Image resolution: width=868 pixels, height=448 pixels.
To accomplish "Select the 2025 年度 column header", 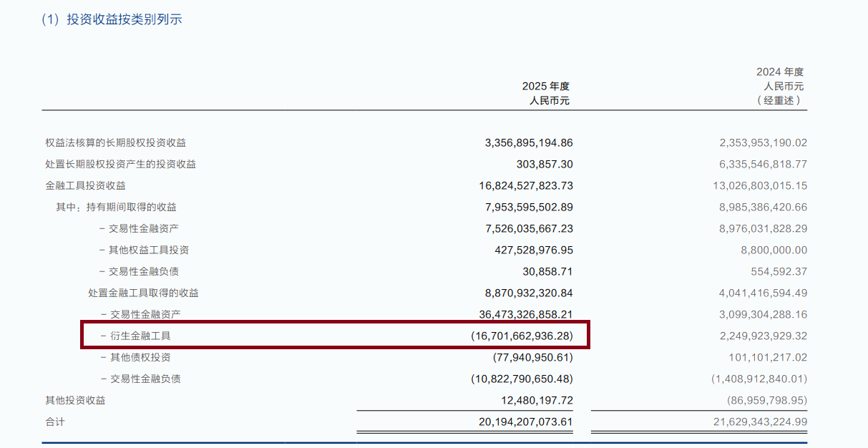I will pyautogui.click(x=546, y=86).
